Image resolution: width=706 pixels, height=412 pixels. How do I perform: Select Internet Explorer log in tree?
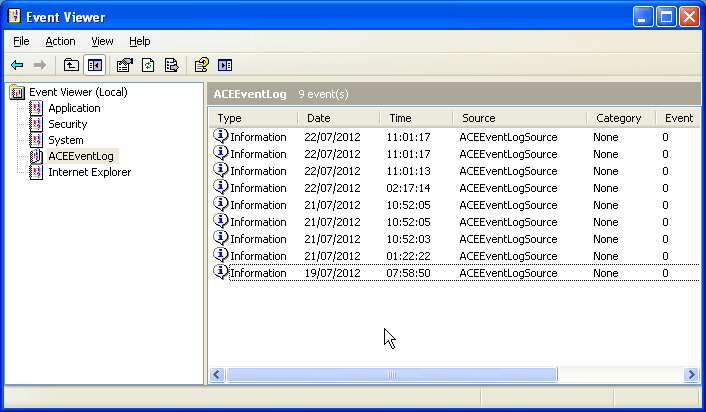(x=89, y=172)
